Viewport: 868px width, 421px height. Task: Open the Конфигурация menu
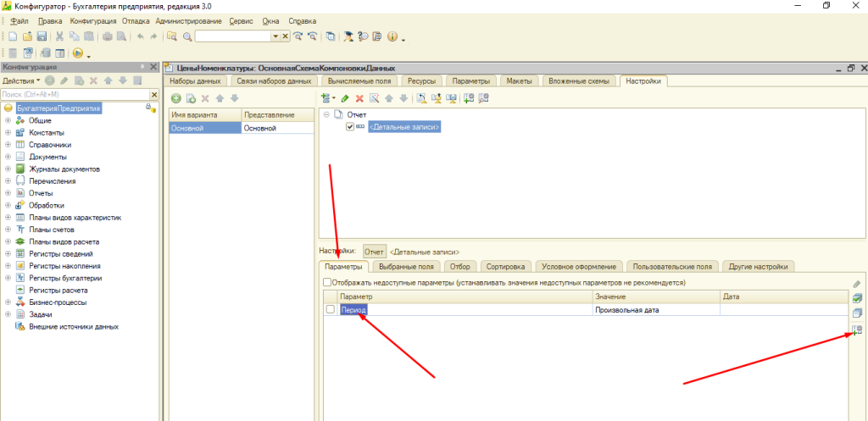coord(95,19)
